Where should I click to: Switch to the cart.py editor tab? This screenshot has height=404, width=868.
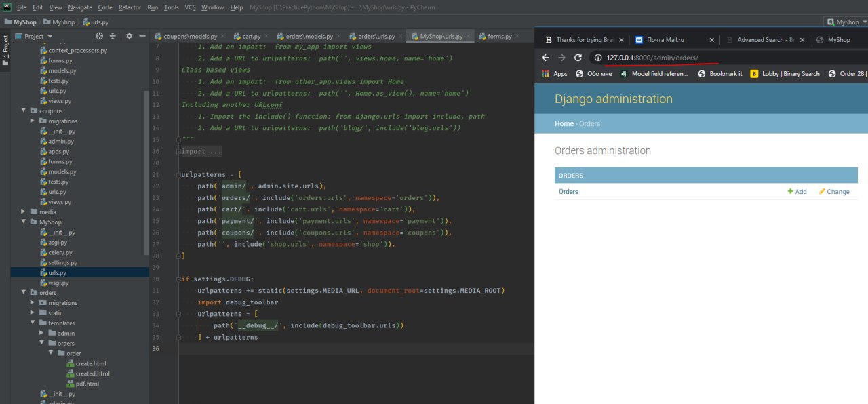pyautogui.click(x=251, y=36)
